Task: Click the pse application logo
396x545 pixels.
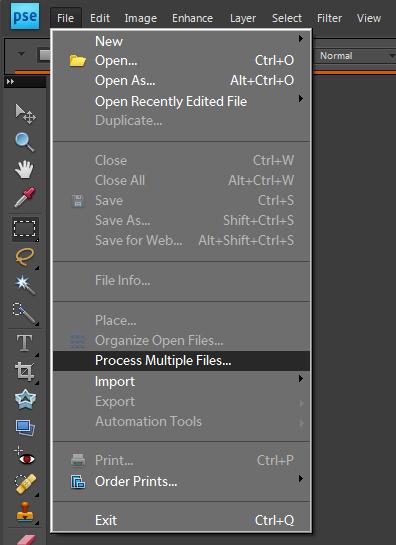Action: click(x=25, y=16)
